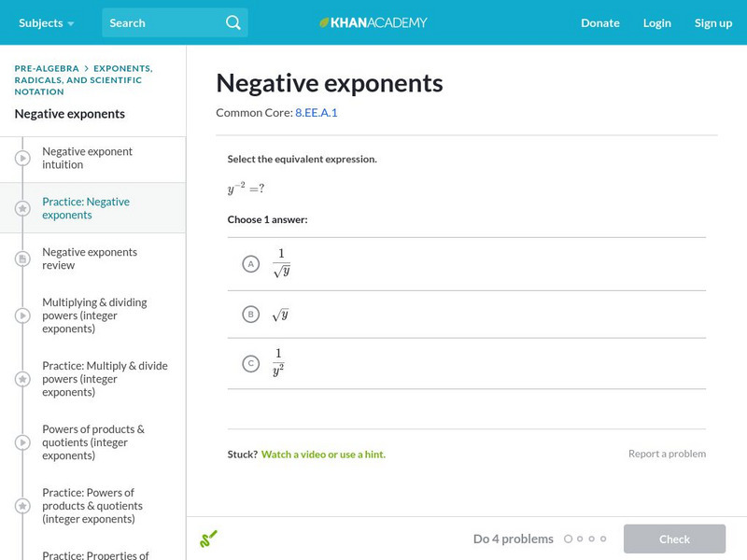The width and height of the screenshot is (747, 560).
Task: Open the scratchpad pencil tool
Action: point(208,539)
